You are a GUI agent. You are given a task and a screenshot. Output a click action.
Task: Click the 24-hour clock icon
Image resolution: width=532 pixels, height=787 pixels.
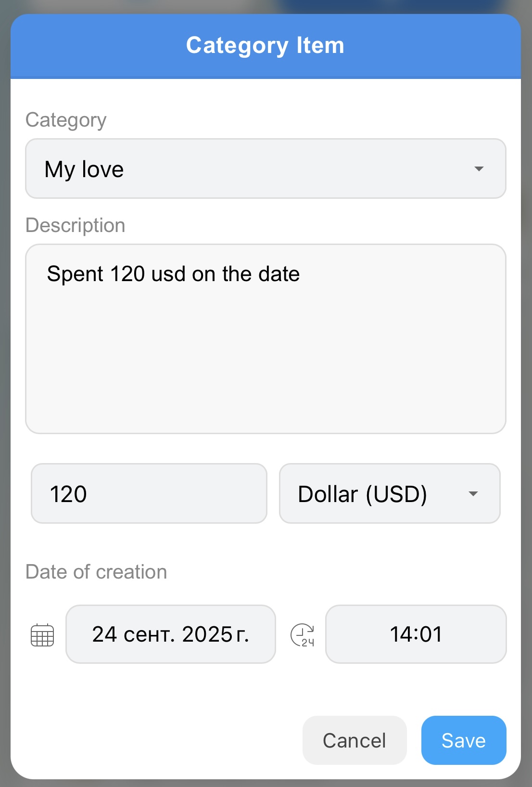pos(303,635)
